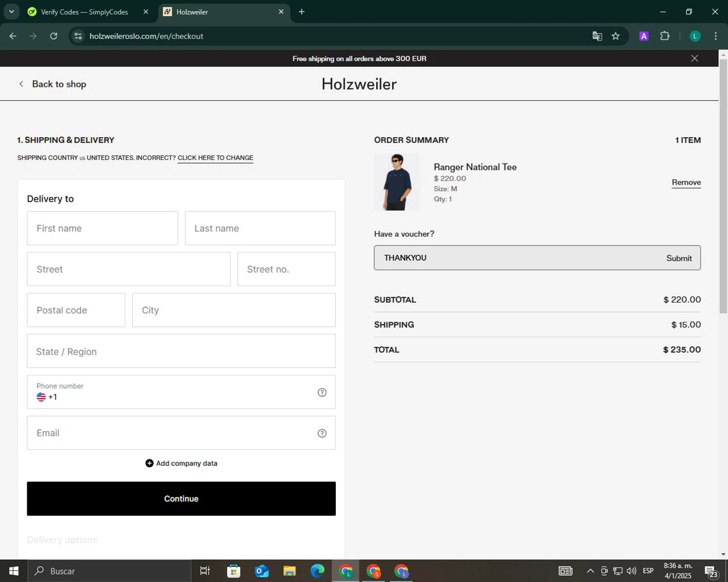Close the Holzweiler tab

point(281,12)
